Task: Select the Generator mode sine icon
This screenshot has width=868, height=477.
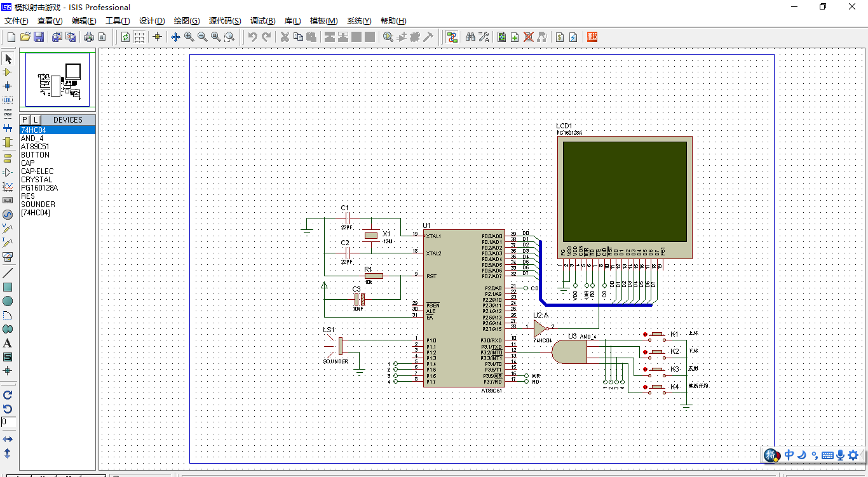Action: point(8,215)
